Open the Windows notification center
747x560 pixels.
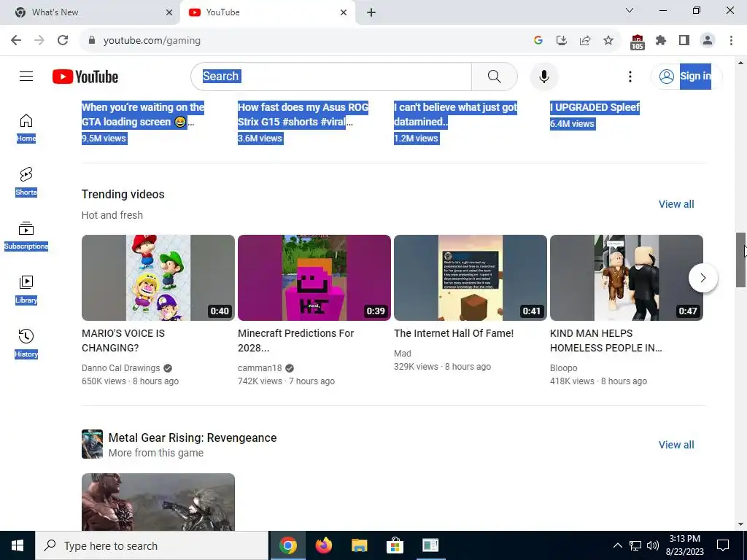723,545
